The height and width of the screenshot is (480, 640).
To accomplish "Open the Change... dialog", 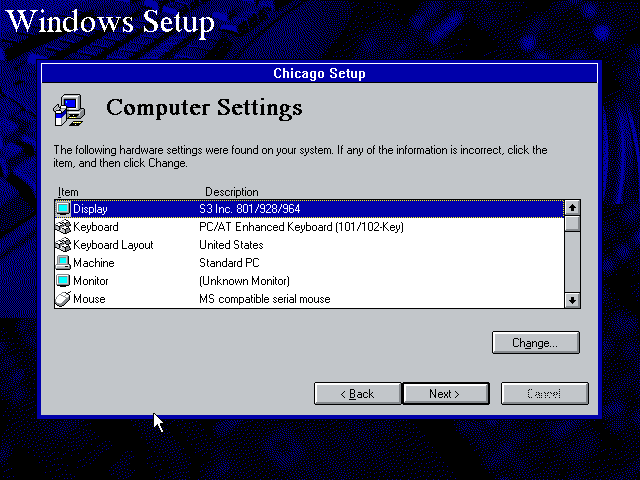I will point(536,342).
